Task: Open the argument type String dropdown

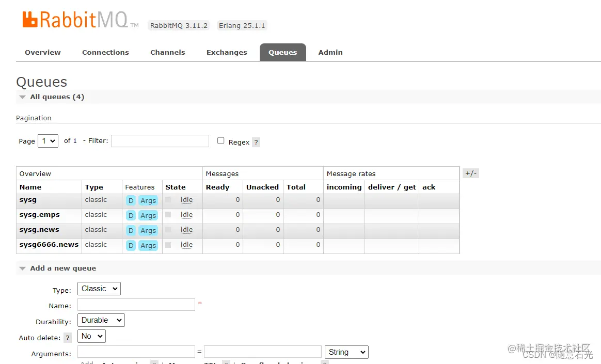Action: coord(346,352)
